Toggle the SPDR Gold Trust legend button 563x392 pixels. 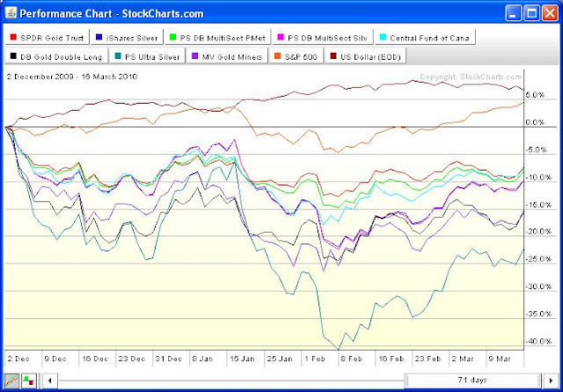pos(47,38)
